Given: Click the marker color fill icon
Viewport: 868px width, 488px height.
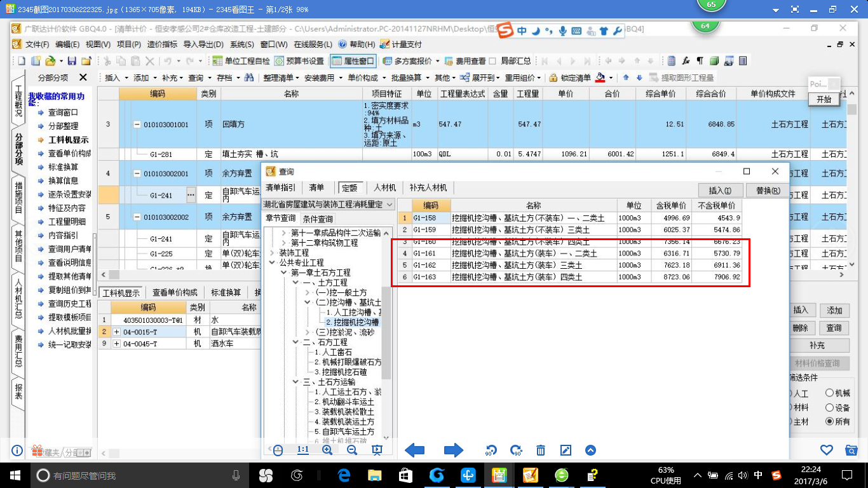Looking at the screenshot, I should (600, 78).
